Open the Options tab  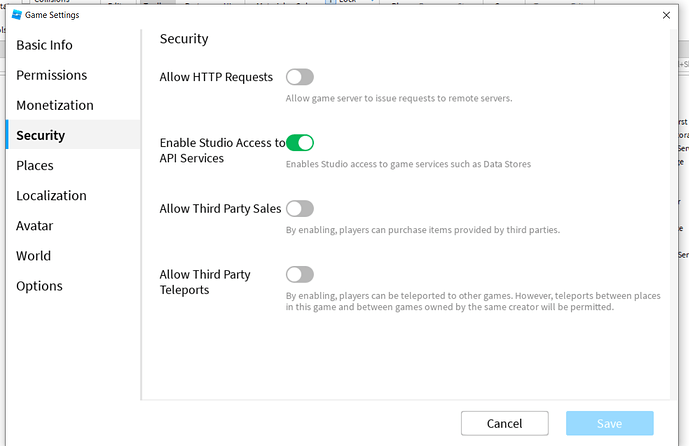[x=39, y=285]
